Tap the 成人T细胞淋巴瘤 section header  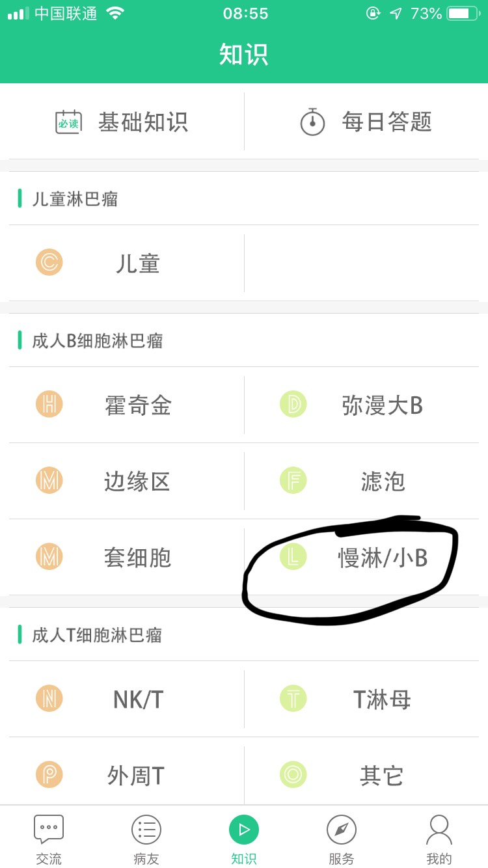97,634
